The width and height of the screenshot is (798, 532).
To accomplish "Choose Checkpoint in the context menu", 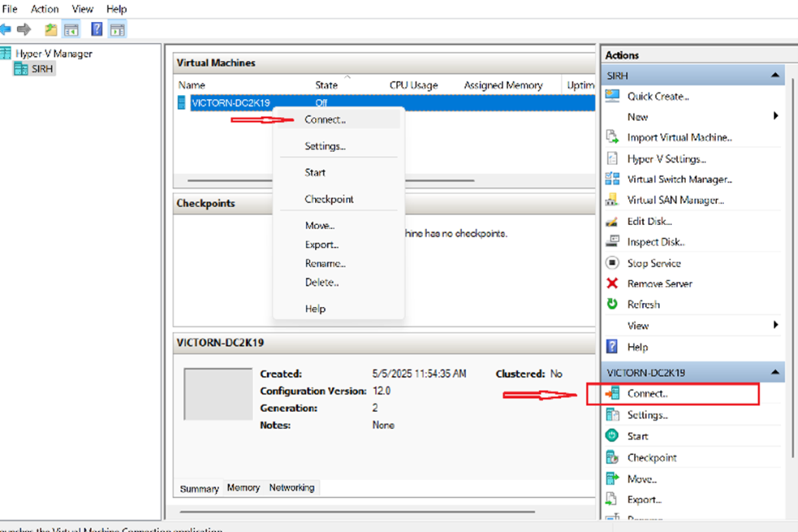I will (339, 199).
